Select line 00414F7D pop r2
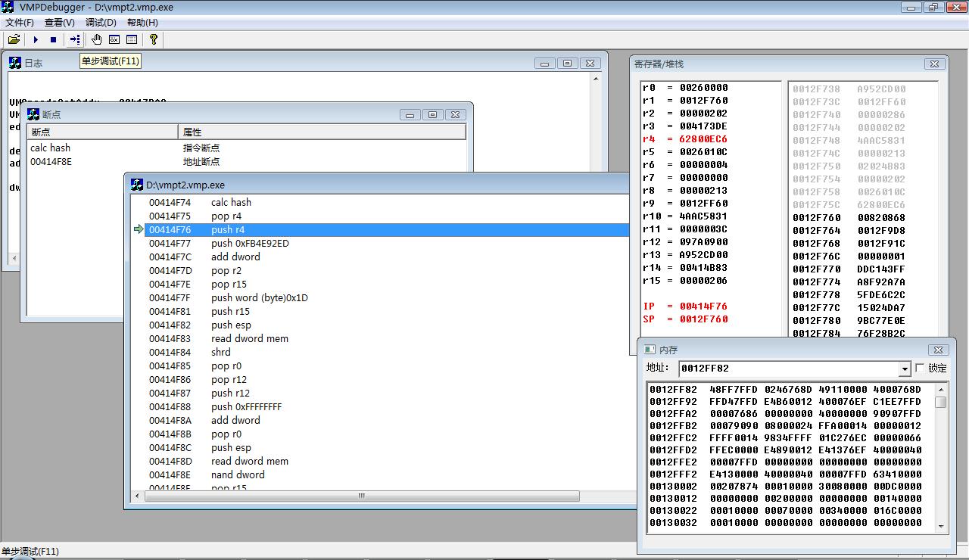 (x=386, y=270)
